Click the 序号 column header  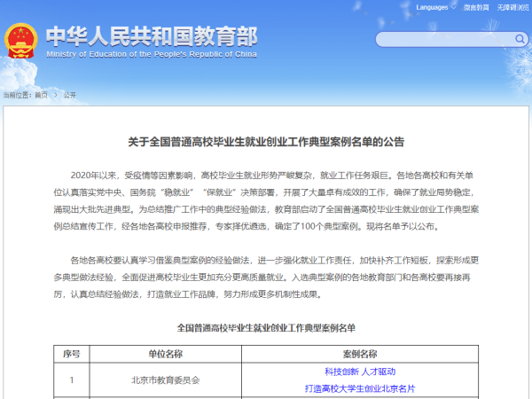coord(72,353)
